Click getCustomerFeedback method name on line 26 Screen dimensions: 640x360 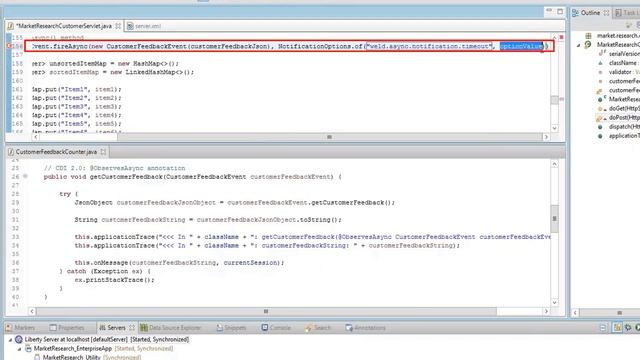coord(126,177)
